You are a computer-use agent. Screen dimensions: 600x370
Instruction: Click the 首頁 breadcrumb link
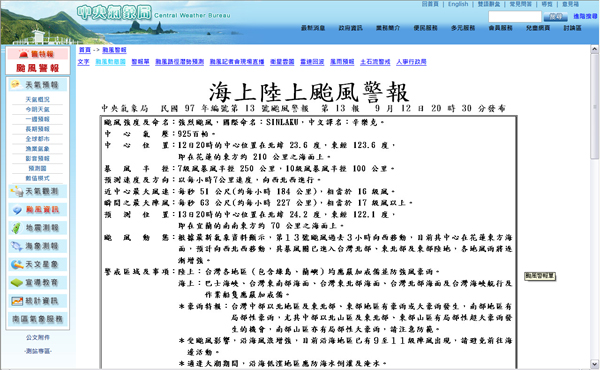pyautogui.click(x=85, y=50)
